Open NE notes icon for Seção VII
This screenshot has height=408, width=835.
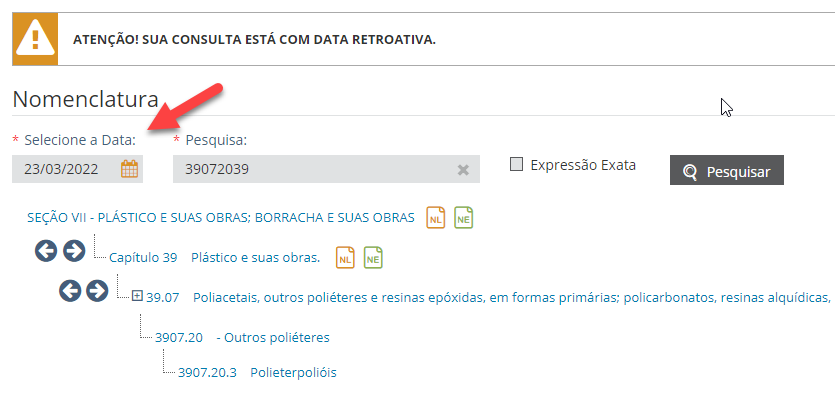point(462,217)
